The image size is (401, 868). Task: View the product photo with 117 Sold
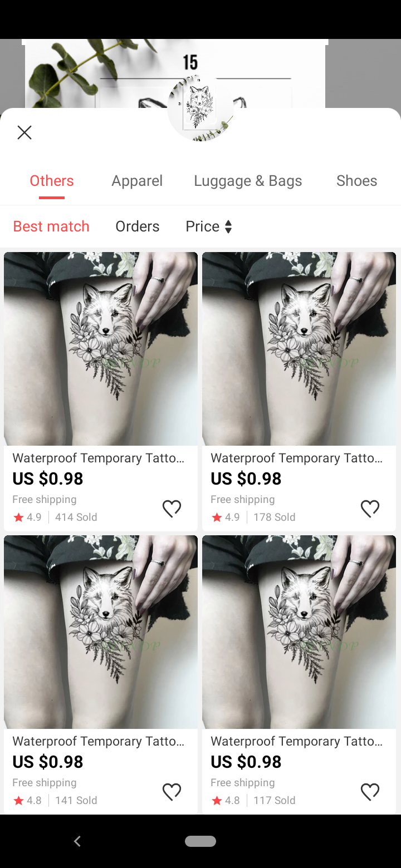pos(299,632)
